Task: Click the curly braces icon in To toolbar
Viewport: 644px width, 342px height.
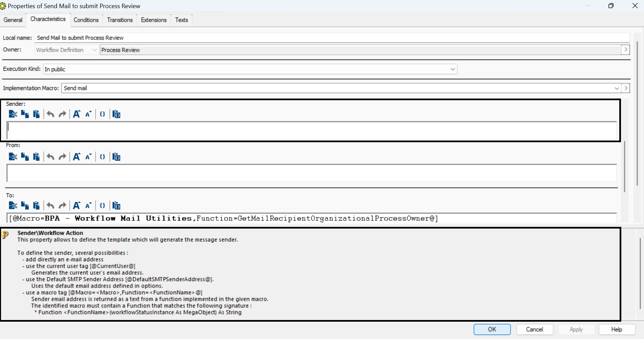Action: tap(102, 206)
